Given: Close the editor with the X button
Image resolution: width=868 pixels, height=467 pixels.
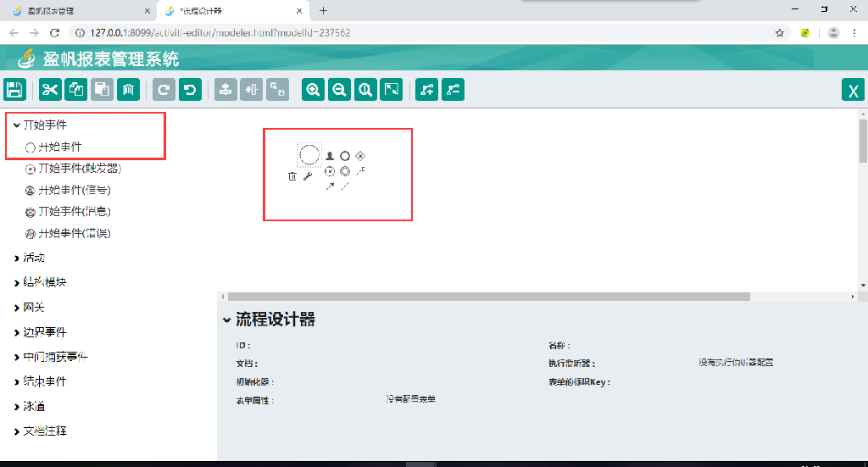Looking at the screenshot, I should (x=853, y=91).
